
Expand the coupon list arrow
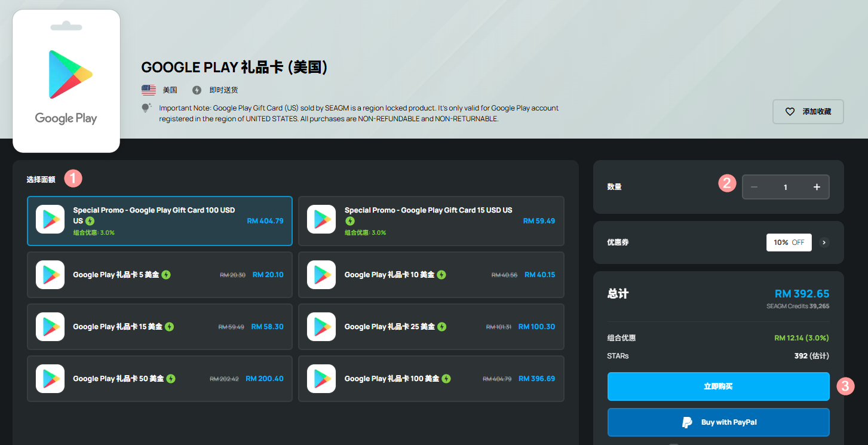click(x=824, y=243)
